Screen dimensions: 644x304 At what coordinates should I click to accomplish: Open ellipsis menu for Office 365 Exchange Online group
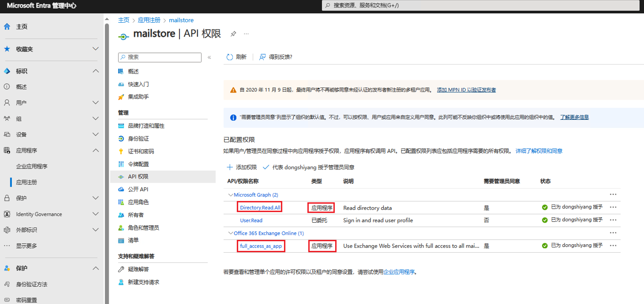click(613, 233)
